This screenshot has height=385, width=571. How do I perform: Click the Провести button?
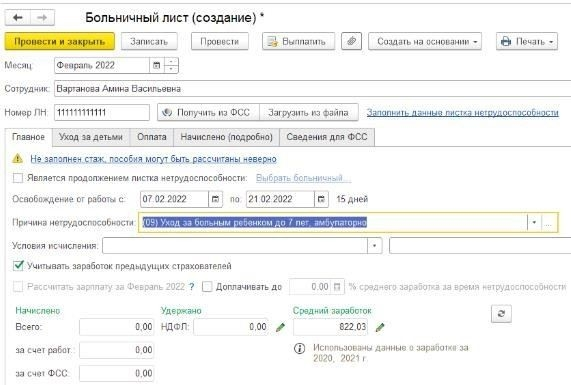pos(220,42)
